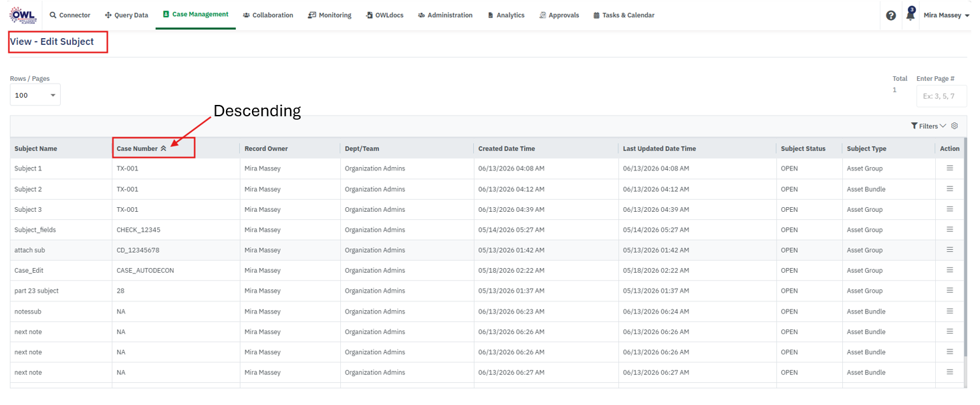Open action menu for Subject 1 row
Viewport: 980px width, 405px height.
click(949, 168)
